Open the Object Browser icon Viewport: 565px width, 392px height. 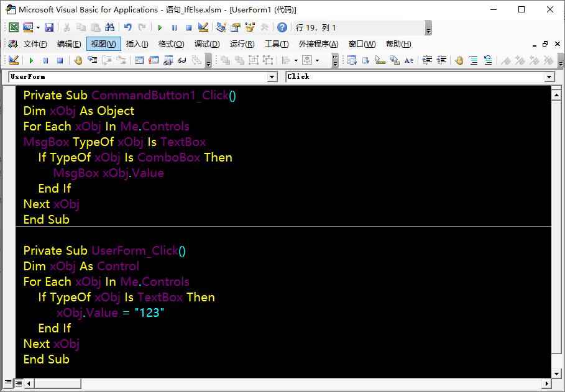250,27
